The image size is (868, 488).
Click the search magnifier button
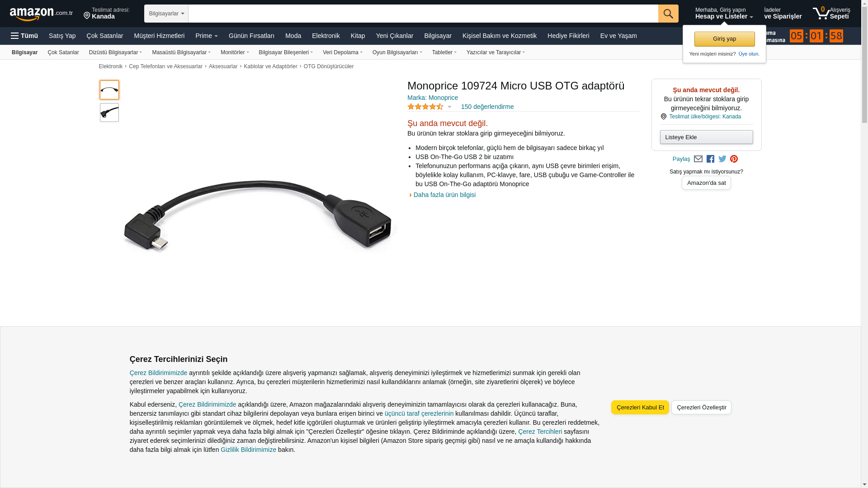pos(668,14)
